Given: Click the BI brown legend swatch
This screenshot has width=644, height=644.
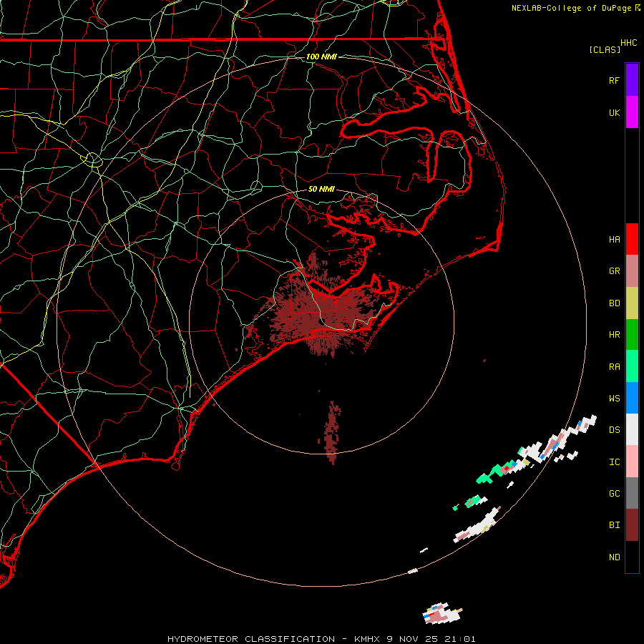Looking at the screenshot, I should point(632,525).
